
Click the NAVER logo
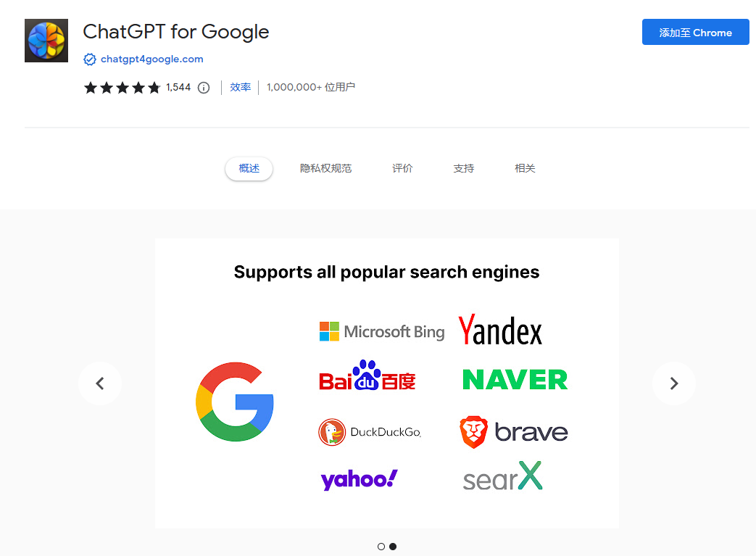point(514,379)
